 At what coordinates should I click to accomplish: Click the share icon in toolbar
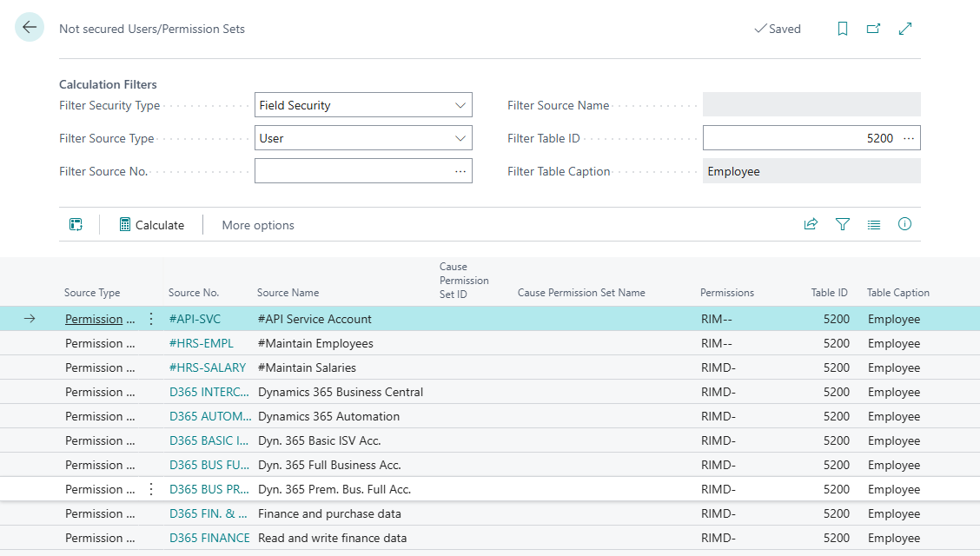(x=811, y=224)
